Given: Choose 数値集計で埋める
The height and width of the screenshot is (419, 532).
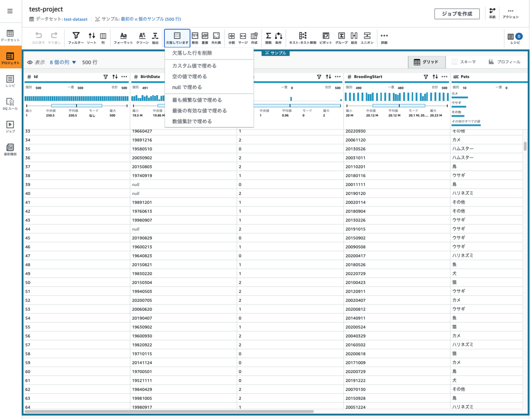Looking at the screenshot, I should (209, 121).
